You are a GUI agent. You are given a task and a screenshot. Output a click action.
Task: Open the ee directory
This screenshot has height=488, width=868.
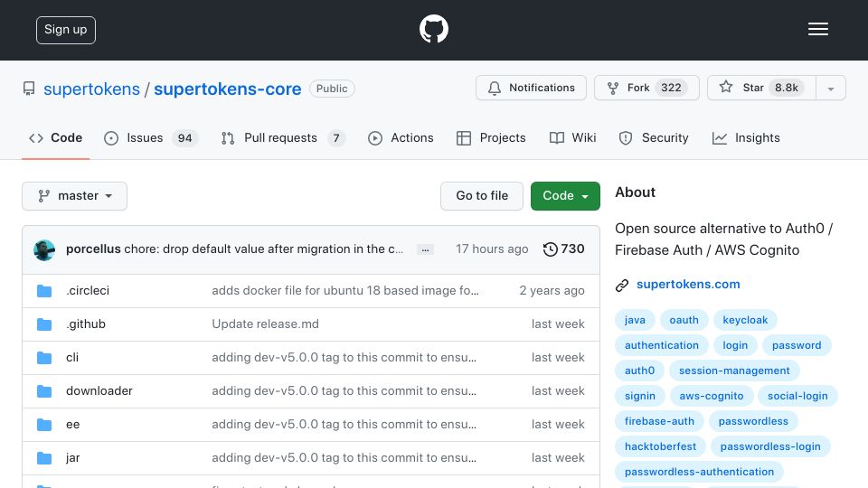(73, 425)
